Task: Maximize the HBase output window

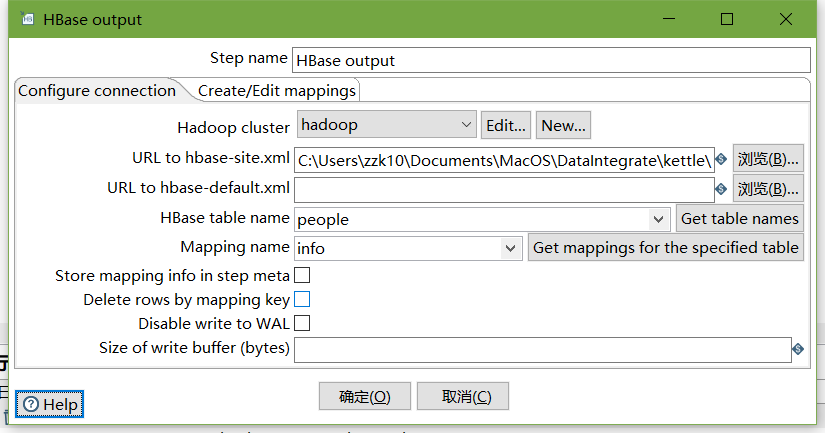Action: tap(727, 19)
